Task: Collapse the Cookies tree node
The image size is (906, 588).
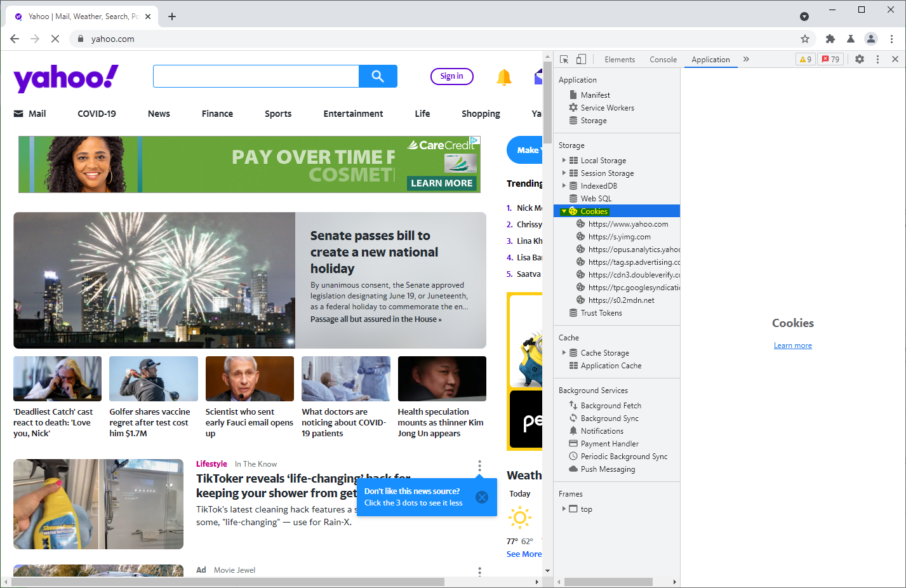Action: [564, 211]
